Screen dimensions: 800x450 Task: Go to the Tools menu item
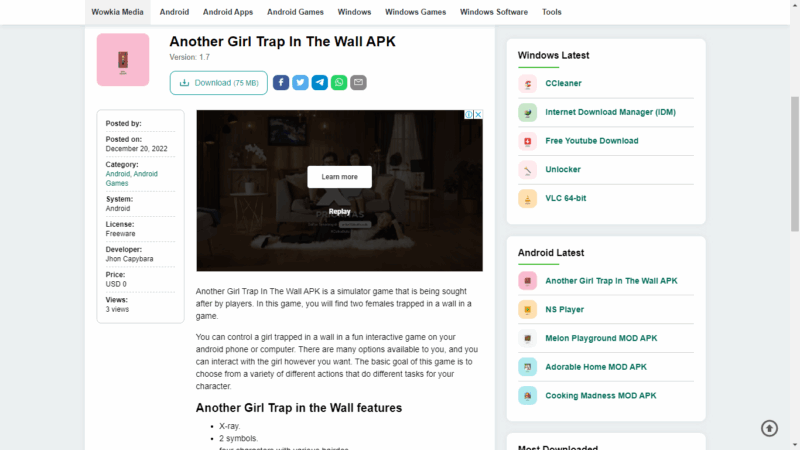[x=552, y=12]
